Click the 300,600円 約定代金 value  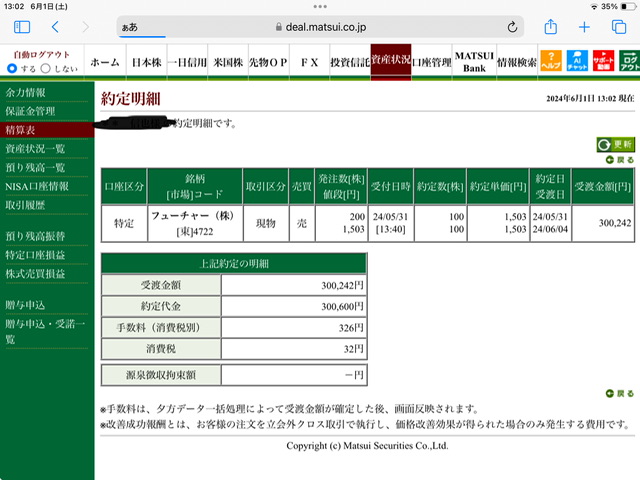tap(342, 307)
